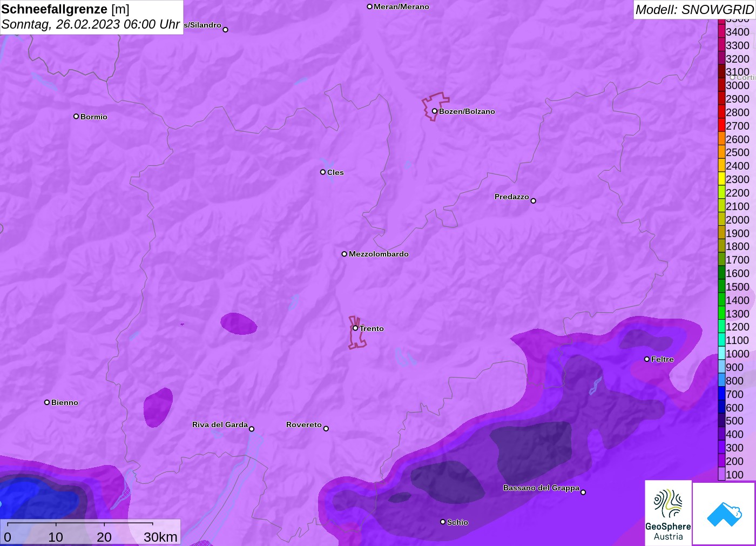The width and height of the screenshot is (756, 546).
Task: Select the "10" scale bar label
Action: [x=56, y=537]
